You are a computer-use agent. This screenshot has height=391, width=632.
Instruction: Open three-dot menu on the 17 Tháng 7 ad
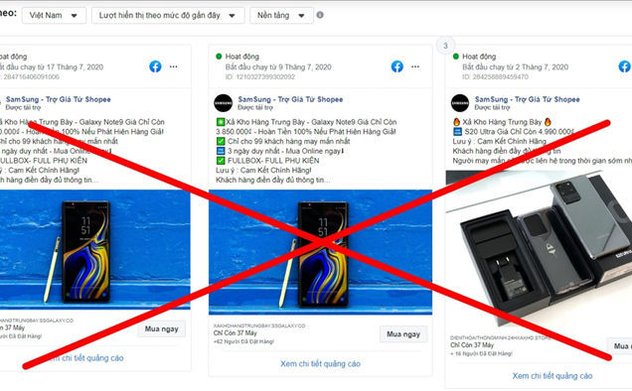pos(174,67)
